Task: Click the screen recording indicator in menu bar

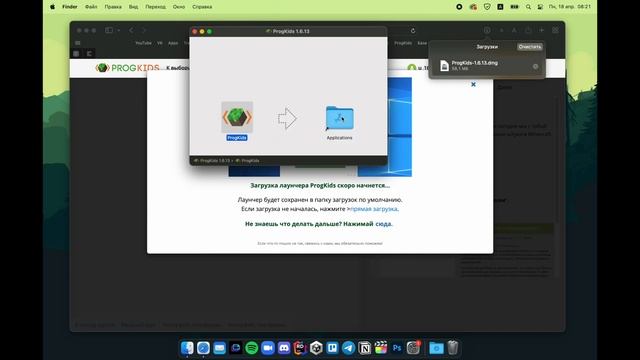Action: 459,7
